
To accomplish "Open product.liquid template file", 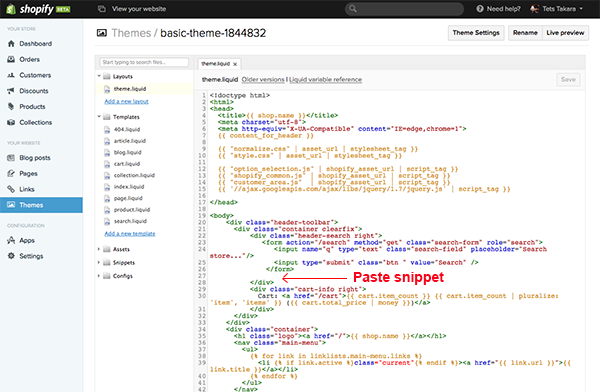I will click(132, 210).
